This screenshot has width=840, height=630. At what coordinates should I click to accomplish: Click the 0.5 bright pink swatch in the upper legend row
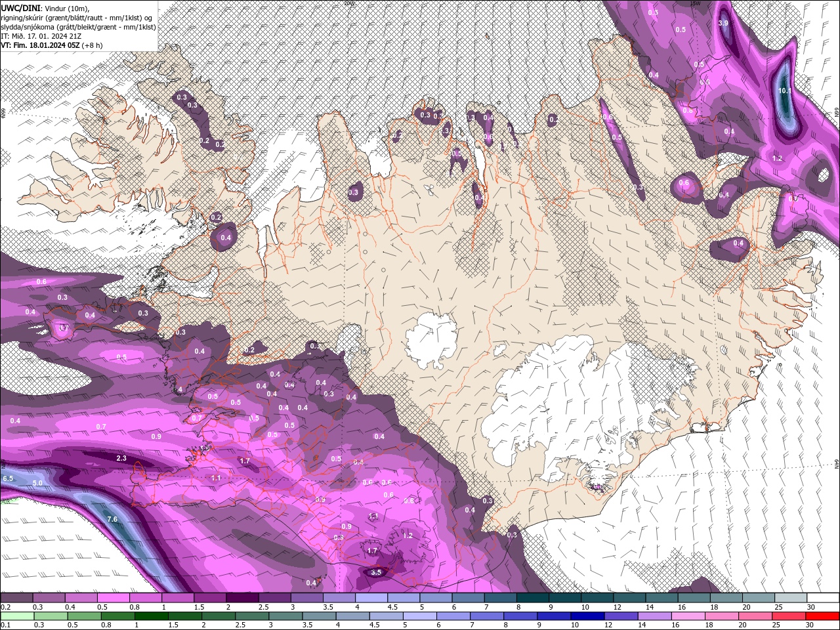[113, 598]
